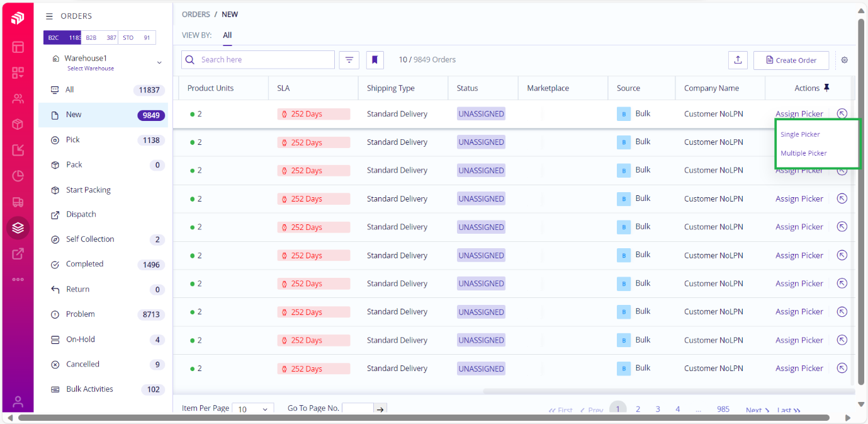This screenshot has width=868, height=424.
Task: Click the active stacked layers icon
Action: [x=18, y=228]
